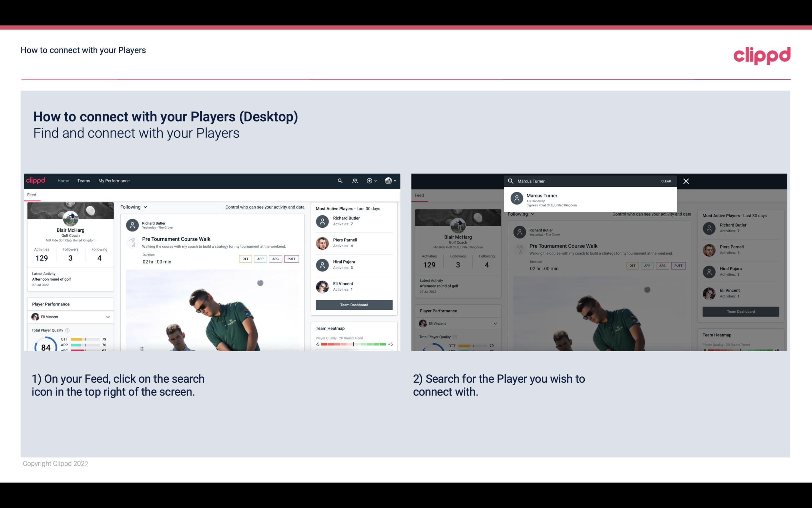Click the user profile icon top right
The height and width of the screenshot is (508, 812).
coord(389,180)
